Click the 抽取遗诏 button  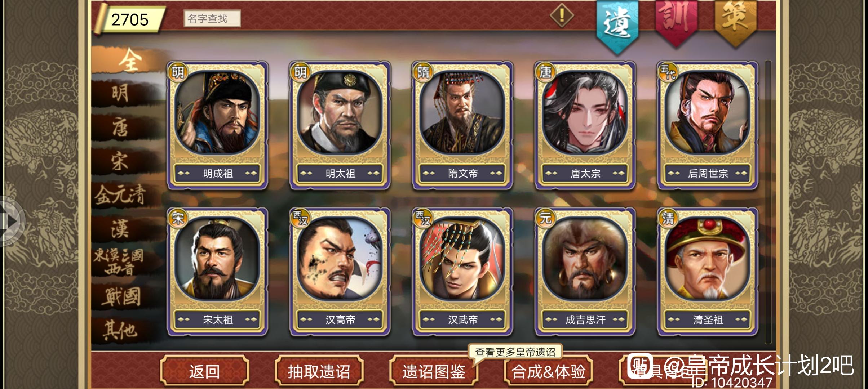[x=319, y=371]
